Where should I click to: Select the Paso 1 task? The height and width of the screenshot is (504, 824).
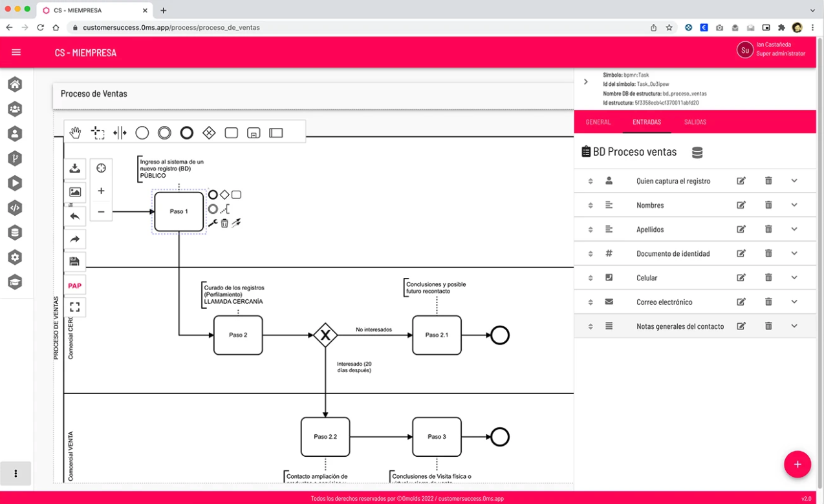[179, 211]
